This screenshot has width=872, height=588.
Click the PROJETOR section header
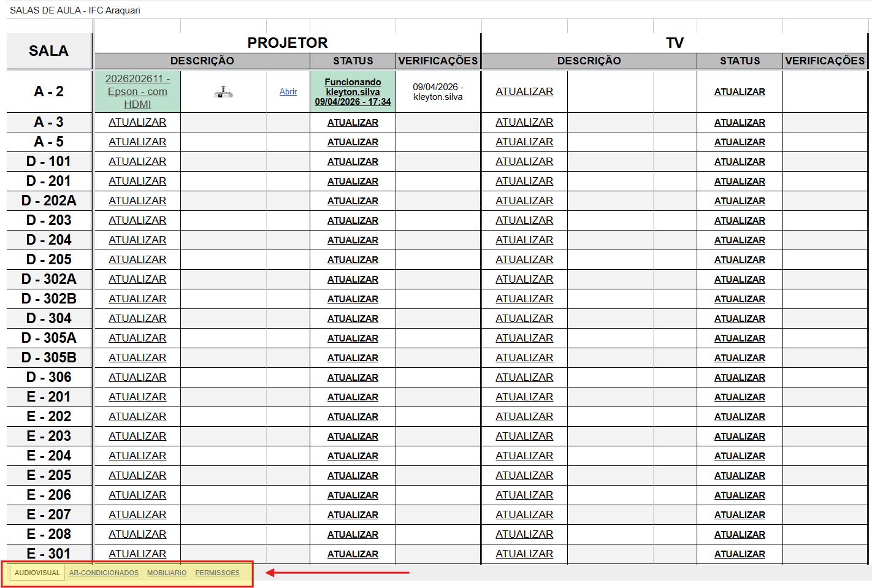coord(287,43)
